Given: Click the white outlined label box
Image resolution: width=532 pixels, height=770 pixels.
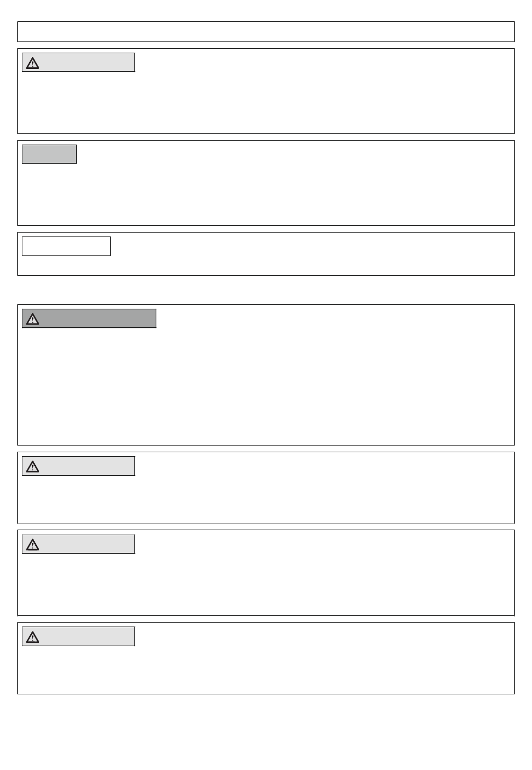Looking at the screenshot, I should 66,246.
